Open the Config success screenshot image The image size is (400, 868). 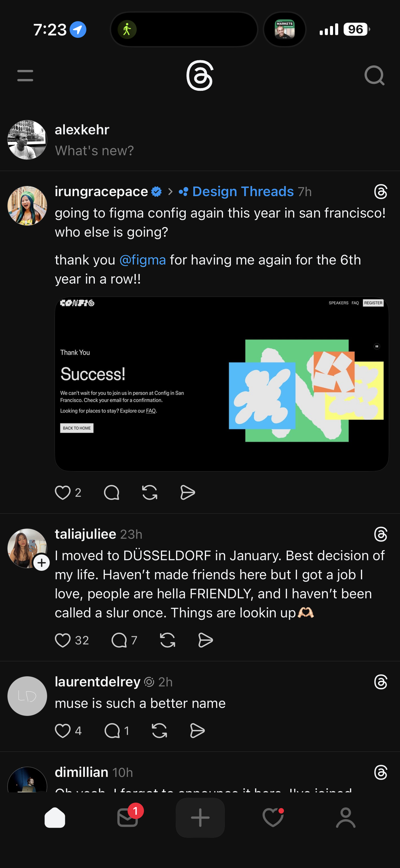coord(222,384)
